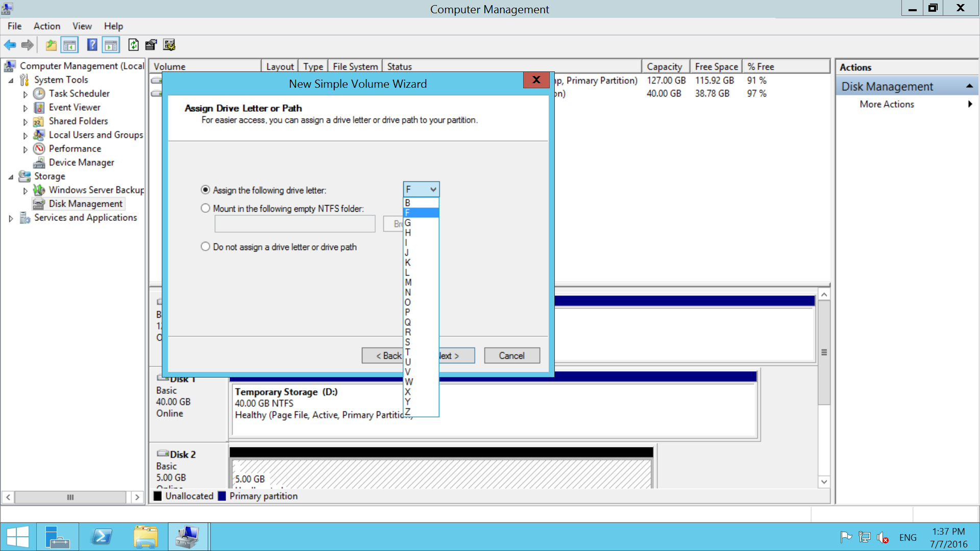Viewport: 980px width, 551px height.
Task: Click the Task Scheduler clock icon
Action: [x=39, y=93]
